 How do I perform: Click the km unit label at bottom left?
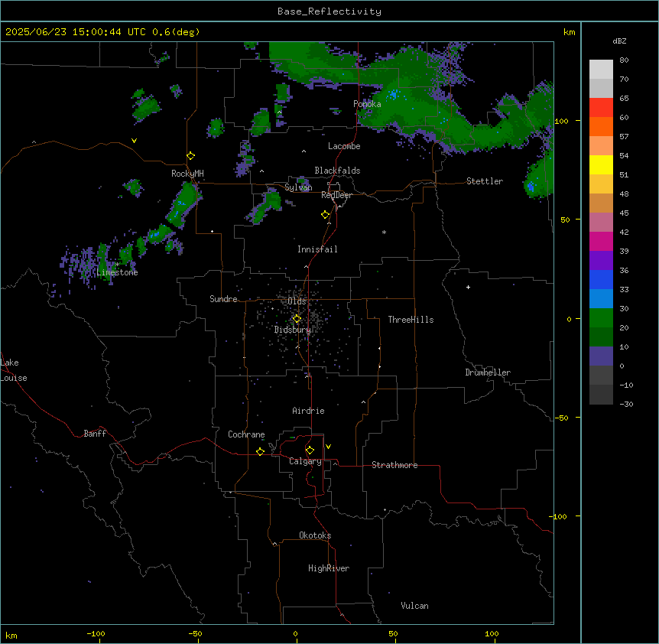(11, 635)
